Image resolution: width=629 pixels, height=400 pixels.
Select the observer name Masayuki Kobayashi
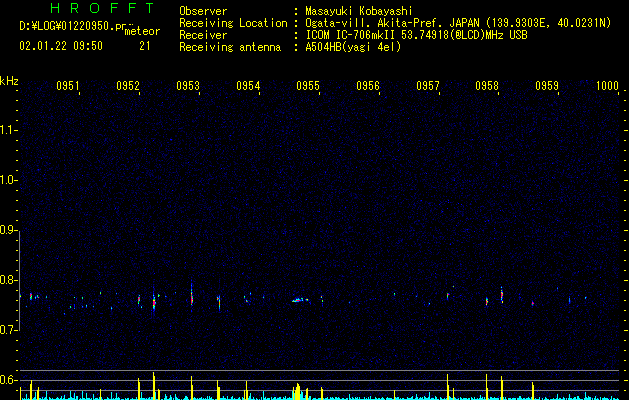tap(359, 11)
